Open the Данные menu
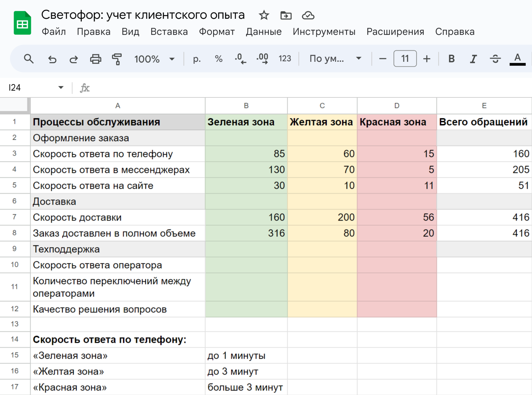The width and height of the screenshot is (532, 395). pos(264,32)
